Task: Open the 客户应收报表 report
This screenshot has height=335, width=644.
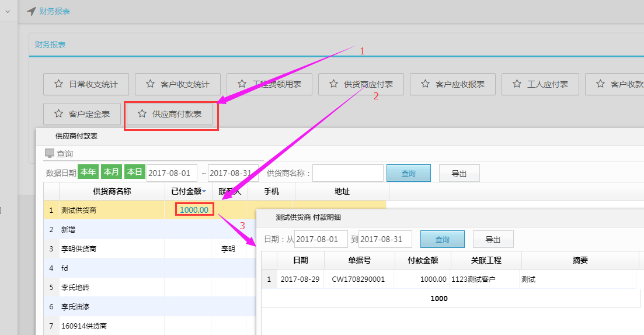Action: click(x=452, y=84)
